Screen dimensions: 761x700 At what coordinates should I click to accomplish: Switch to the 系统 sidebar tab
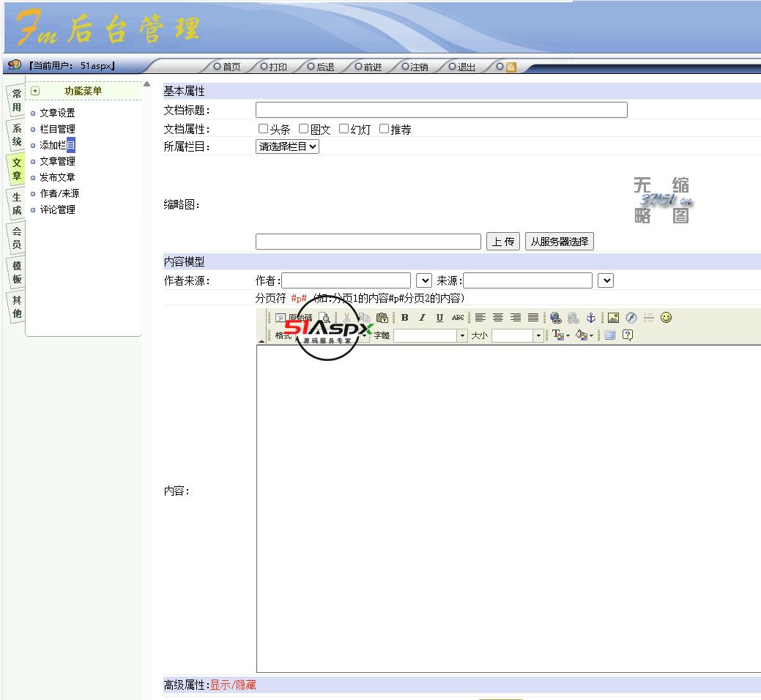tap(17, 135)
